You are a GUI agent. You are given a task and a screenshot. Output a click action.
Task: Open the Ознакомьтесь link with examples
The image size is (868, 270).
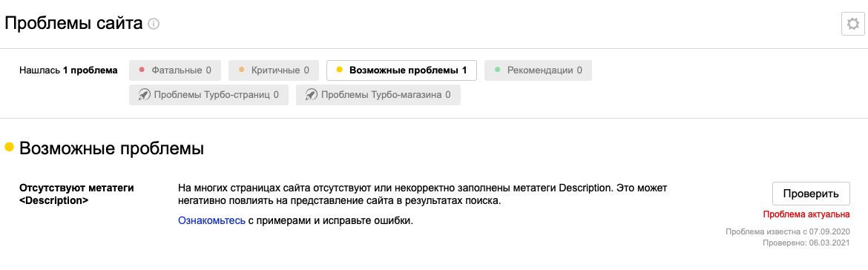point(211,221)
